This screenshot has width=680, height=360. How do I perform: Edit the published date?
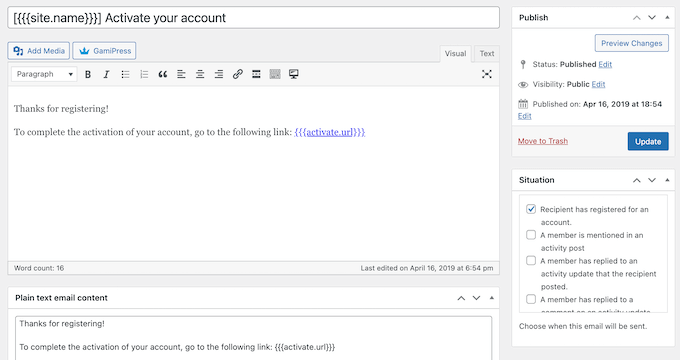point(524,116)
